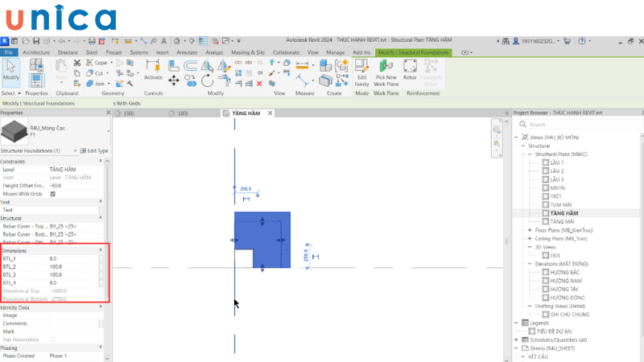
Task: Toggle the Moves With Grids checkbox
Action: (53, 194)
